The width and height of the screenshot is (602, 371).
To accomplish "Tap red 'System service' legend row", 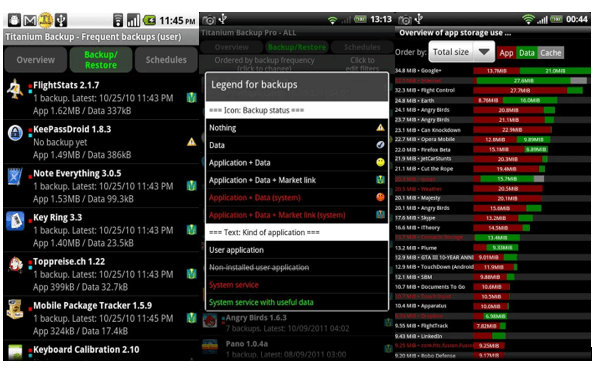I will click(297, 285).
